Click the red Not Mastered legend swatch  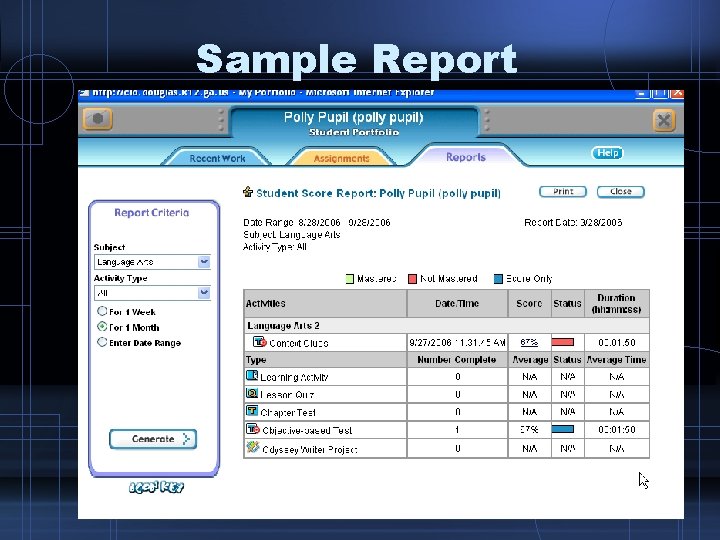pos(412,279)
